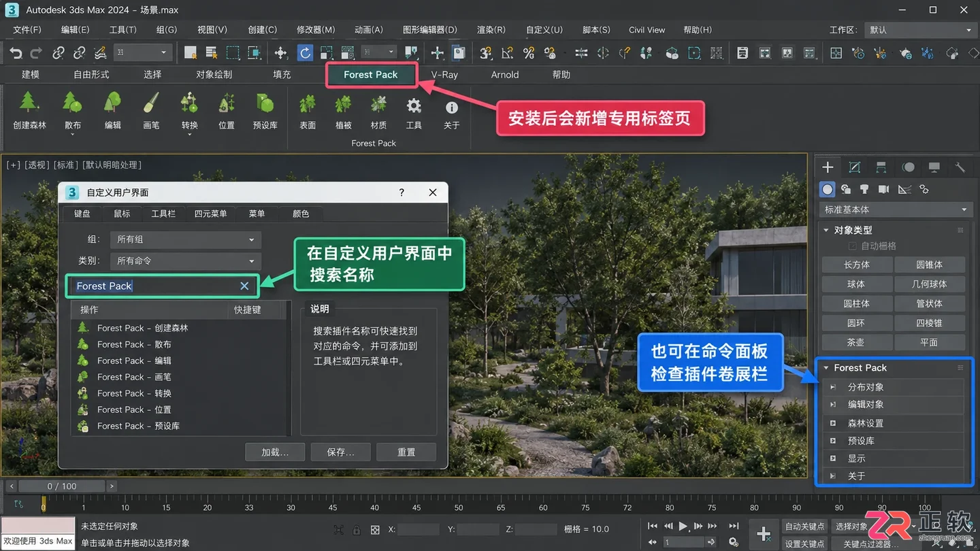
Task: Click the undo arrow in main toolbar
Action: (x=16, y=53)
